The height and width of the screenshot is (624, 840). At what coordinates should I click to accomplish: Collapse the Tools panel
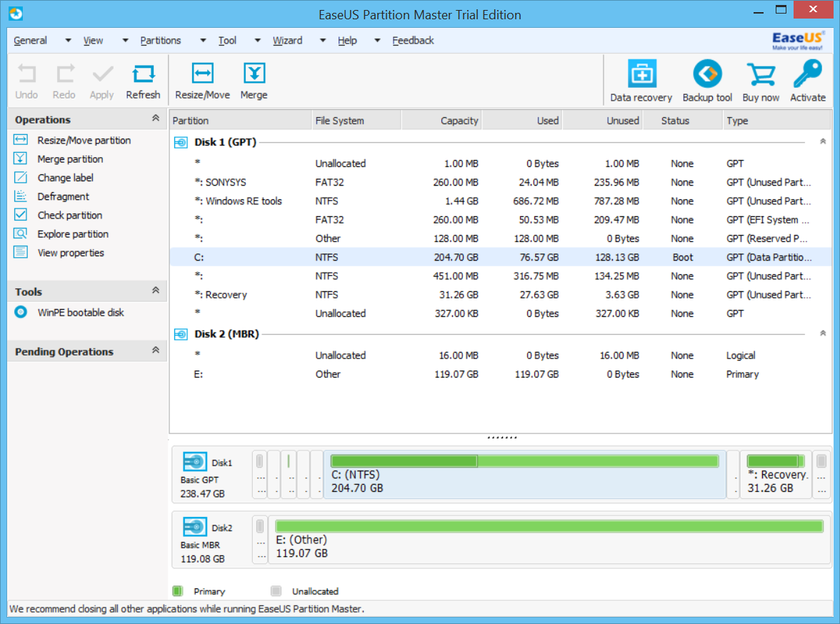click(x=156, y=291)
